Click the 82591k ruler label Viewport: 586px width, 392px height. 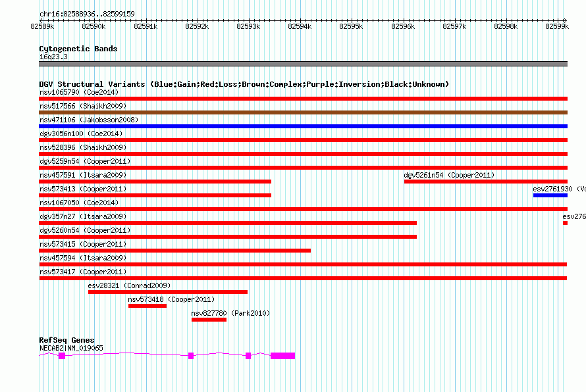click(146, 26)
